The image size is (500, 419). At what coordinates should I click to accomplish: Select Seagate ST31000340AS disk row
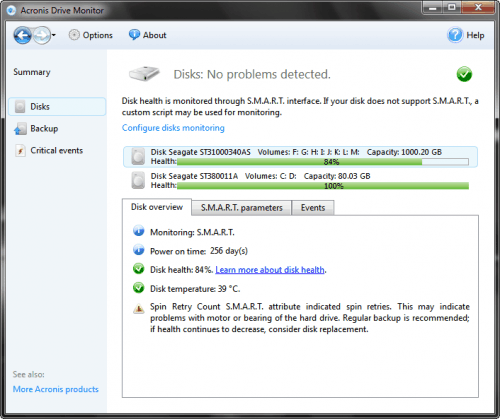pos(300,157)
